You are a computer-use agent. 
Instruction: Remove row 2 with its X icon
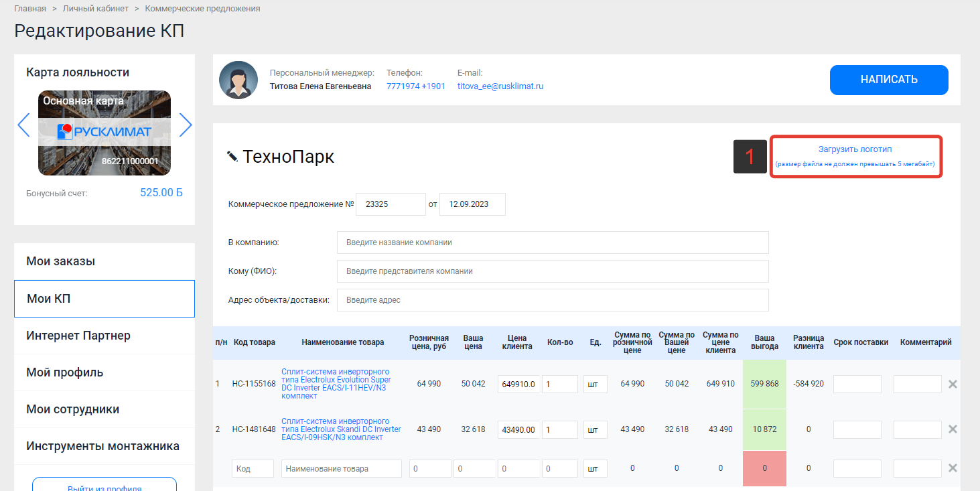click(x=953, y=429)
